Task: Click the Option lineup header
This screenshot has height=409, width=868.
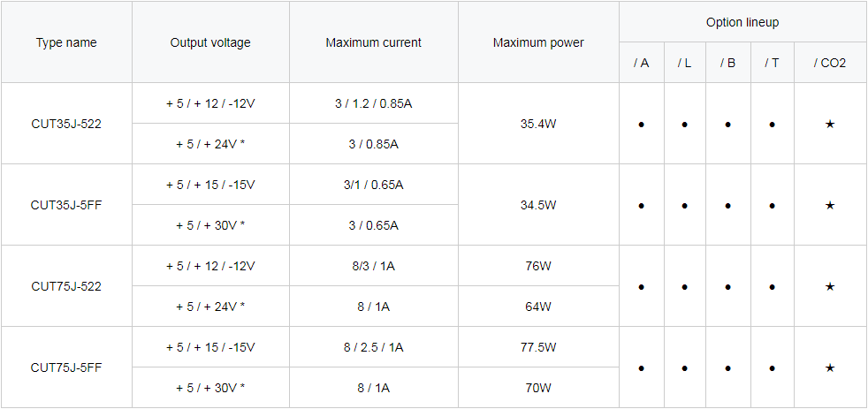Action: click(742, 23)
